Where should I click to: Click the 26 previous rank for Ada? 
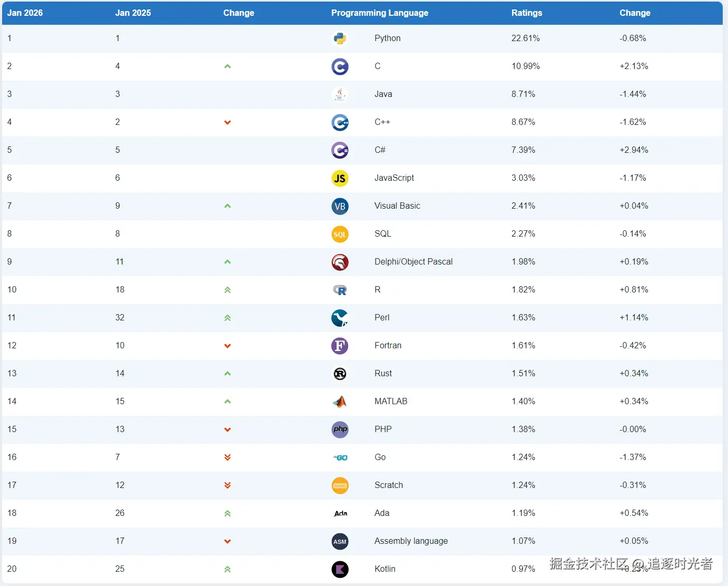tap(120, 513)
